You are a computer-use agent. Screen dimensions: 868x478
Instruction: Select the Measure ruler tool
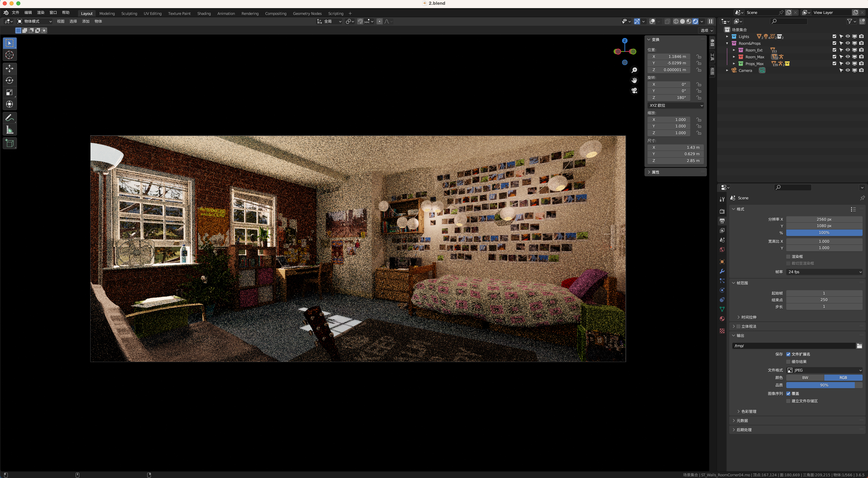tap(9, 130)
